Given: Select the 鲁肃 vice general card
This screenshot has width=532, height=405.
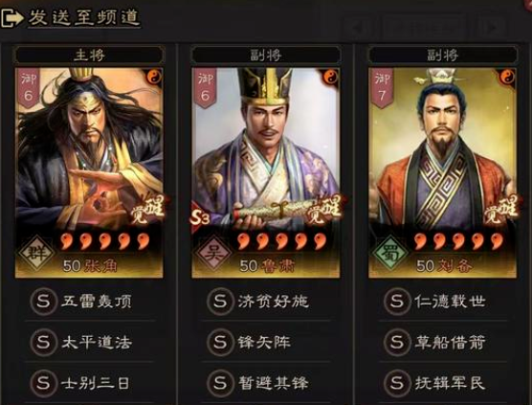Looking at the screenshot, I should (x=266, y=172).
